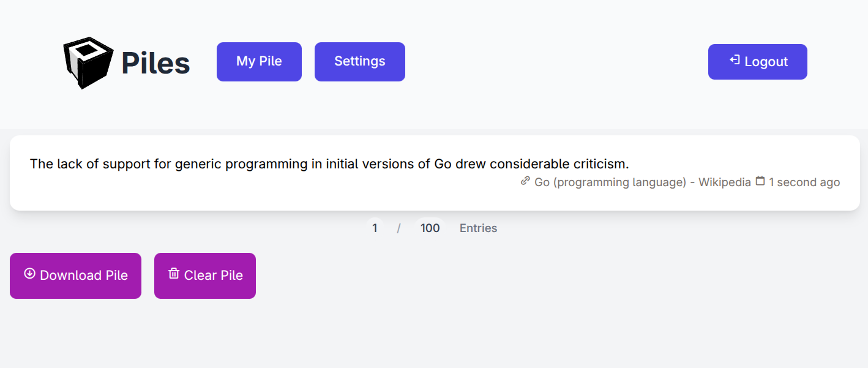This screenshot has height=368, width=868.
Task: Click the "1 second ago" timestamp
Action: 804,182
